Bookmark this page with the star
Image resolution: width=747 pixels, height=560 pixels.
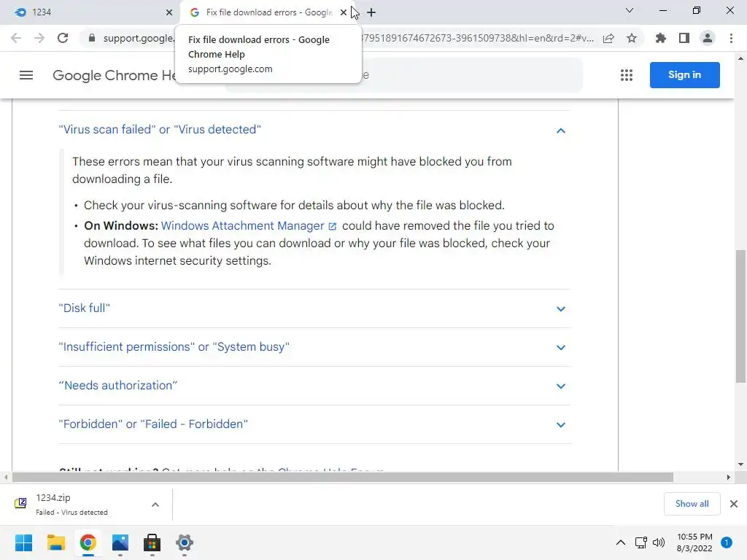(632, 38)
